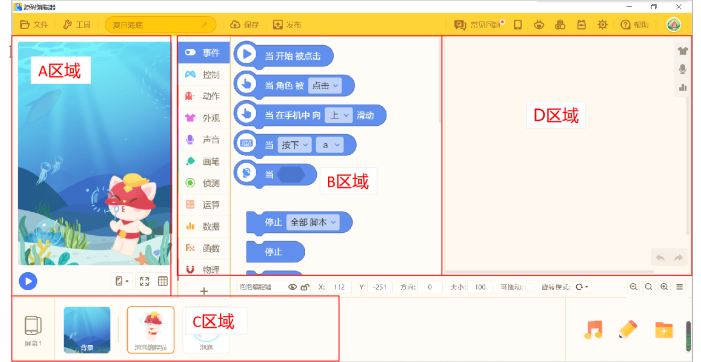Select the 数据 block category

(204, 226)
